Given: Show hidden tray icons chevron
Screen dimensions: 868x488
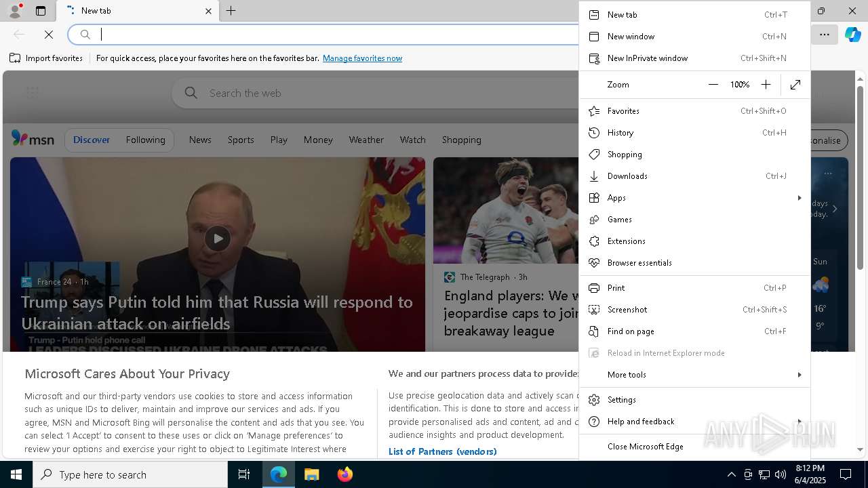Looking at the screenshot, I should [731, 474].
